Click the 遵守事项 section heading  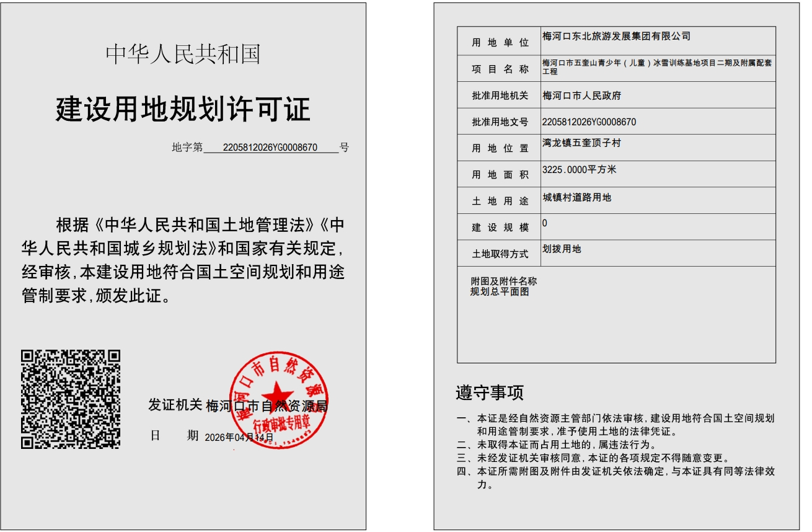coord(490,392)
